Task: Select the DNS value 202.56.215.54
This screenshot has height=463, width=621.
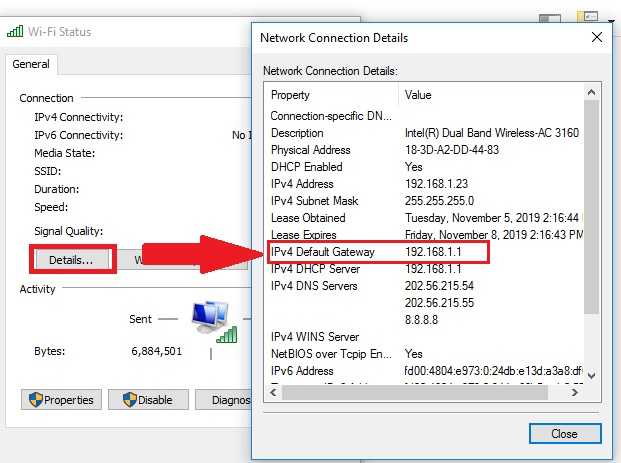Action: 439,286
